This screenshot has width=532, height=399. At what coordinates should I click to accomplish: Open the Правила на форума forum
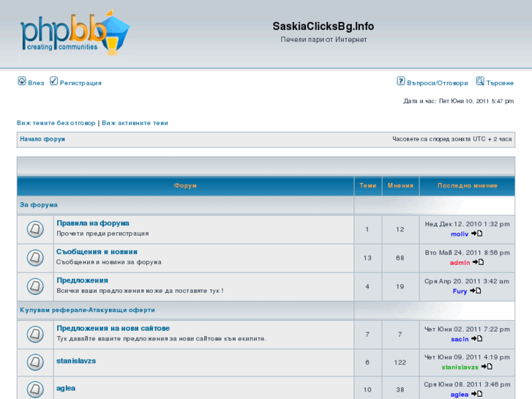93,223
